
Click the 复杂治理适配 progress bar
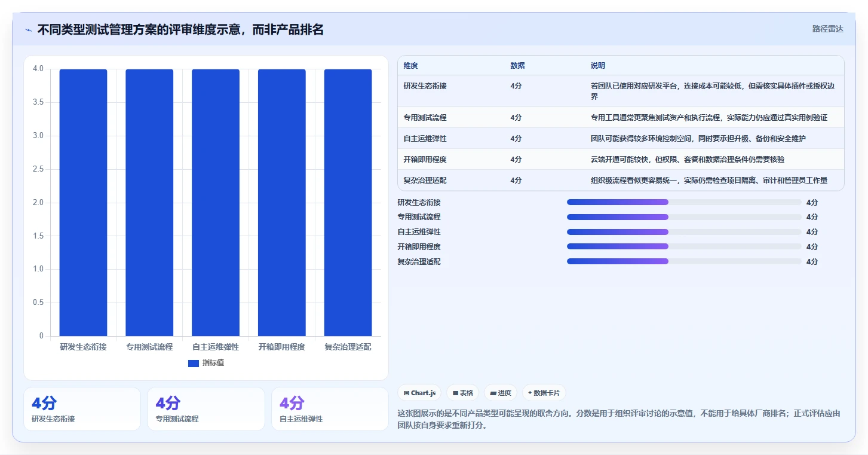pos(684,261)
